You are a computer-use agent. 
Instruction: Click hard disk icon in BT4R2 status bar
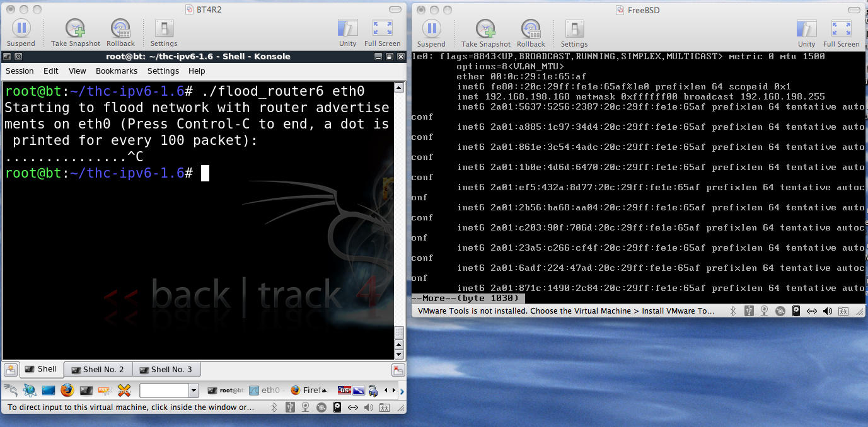click(337, 407)
